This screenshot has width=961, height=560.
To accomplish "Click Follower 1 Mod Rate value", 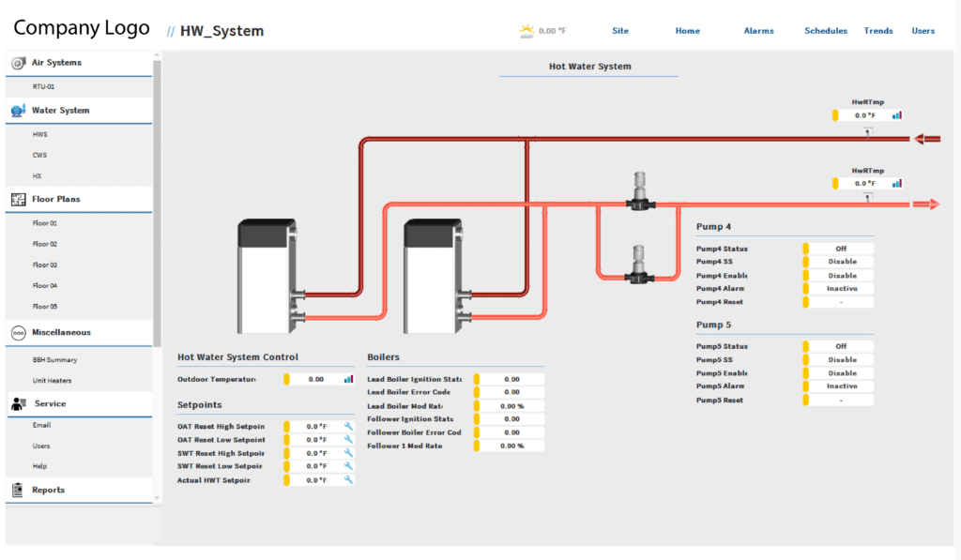I will pyautogui.click(x=511, y=446).
